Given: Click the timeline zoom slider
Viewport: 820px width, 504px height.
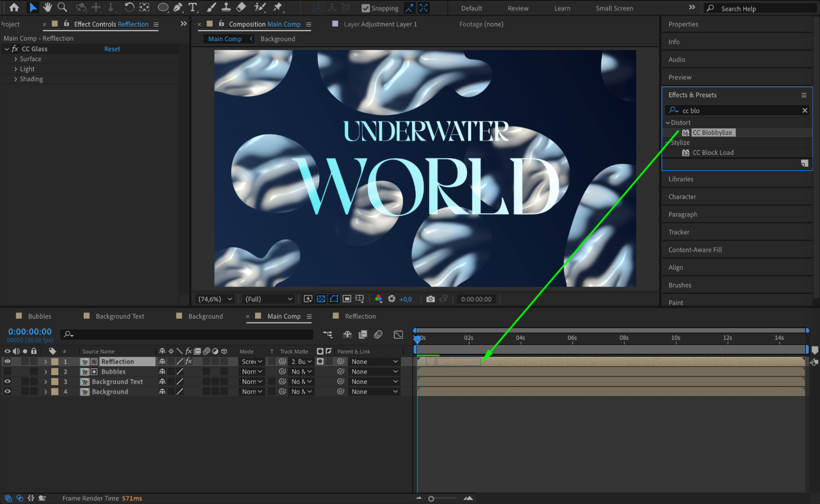Looking at the screenshot, I should [432, 499].
